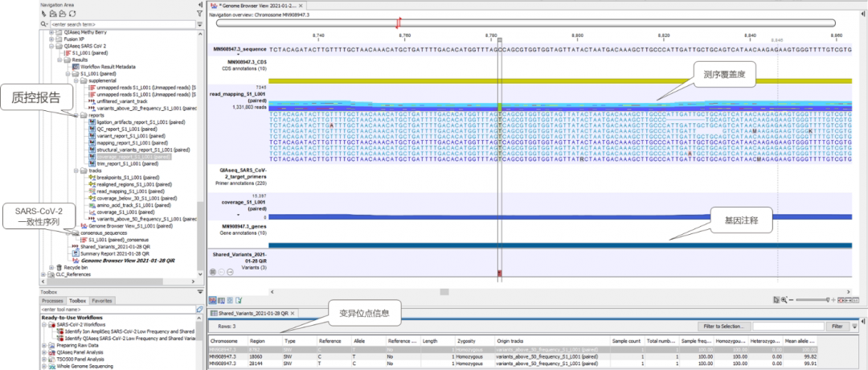Click the variants table filter text field

[788, 327]
